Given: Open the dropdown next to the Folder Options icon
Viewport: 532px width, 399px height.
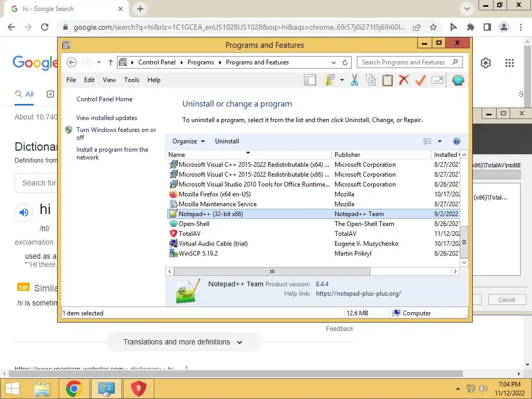Looking at the screenshot, I should coord(342,80).
